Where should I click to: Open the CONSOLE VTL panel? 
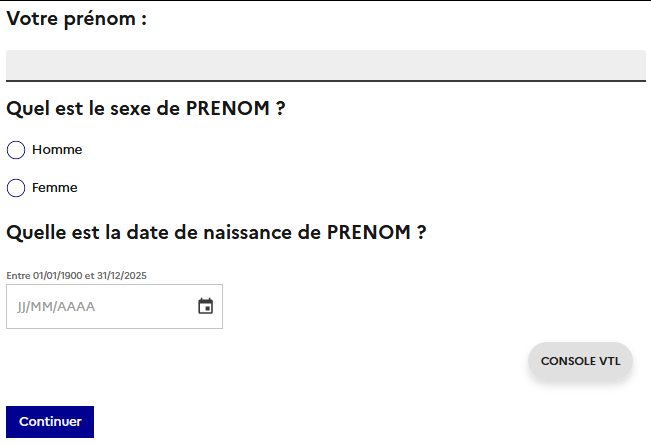point(580,361)
